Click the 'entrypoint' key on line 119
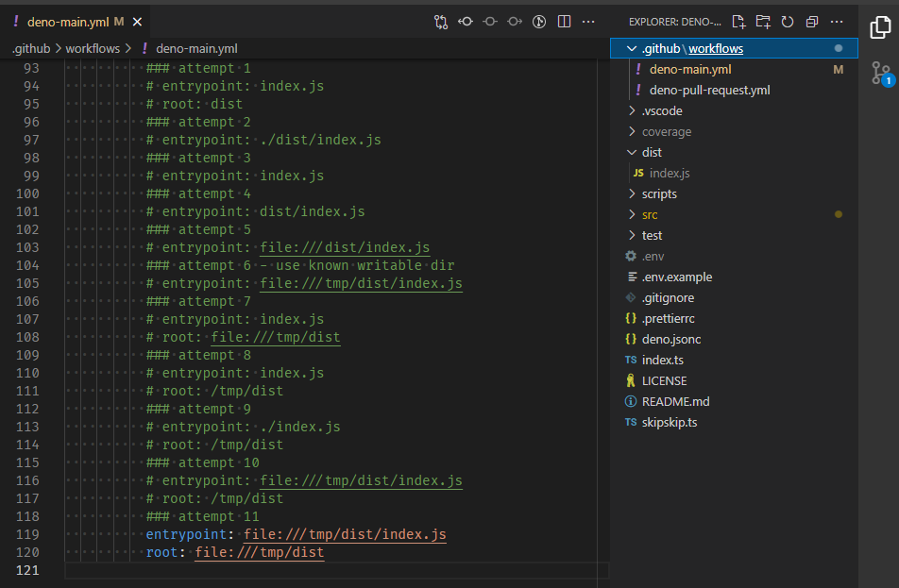Screen dimensions: 899x588 click(186, 534)
